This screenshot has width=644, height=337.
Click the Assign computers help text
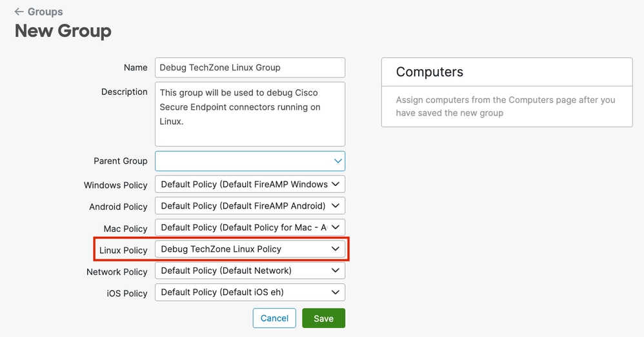tap(506, 107)
